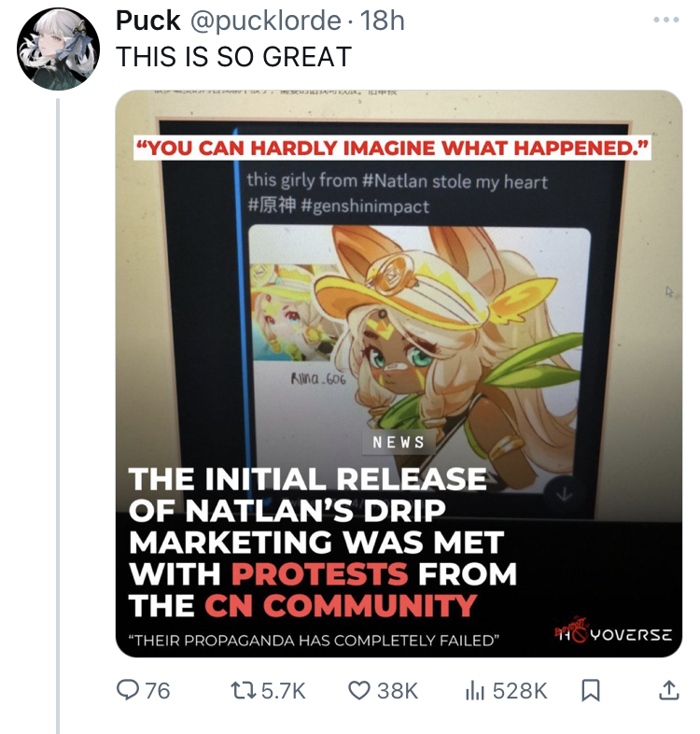
Task: Click the display name "Puck"
Action: 147,21
